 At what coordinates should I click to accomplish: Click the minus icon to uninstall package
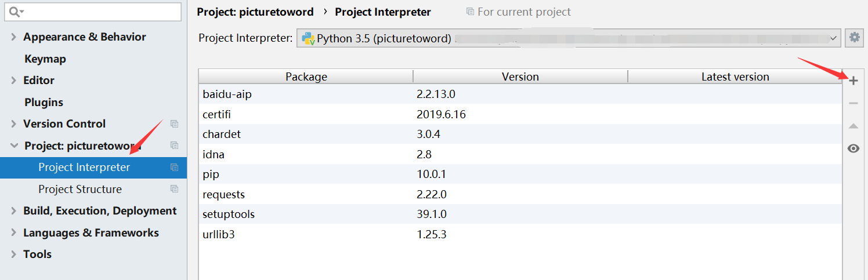tap(853, 103)
